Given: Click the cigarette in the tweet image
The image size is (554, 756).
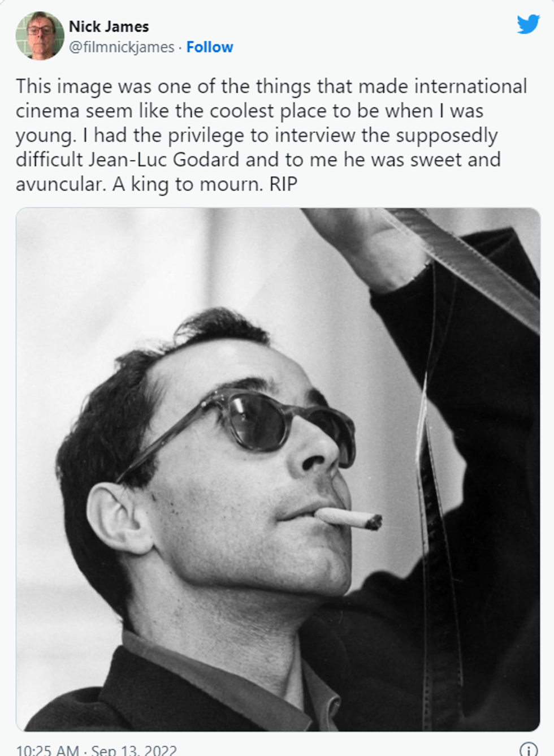Looking at the screenshot, I should [x=348, y=517].
